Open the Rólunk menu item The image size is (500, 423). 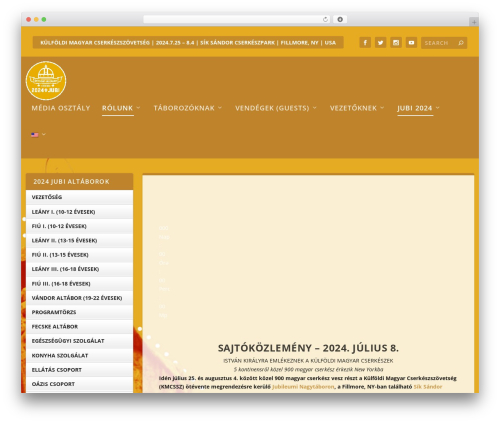tap(117, 108)
